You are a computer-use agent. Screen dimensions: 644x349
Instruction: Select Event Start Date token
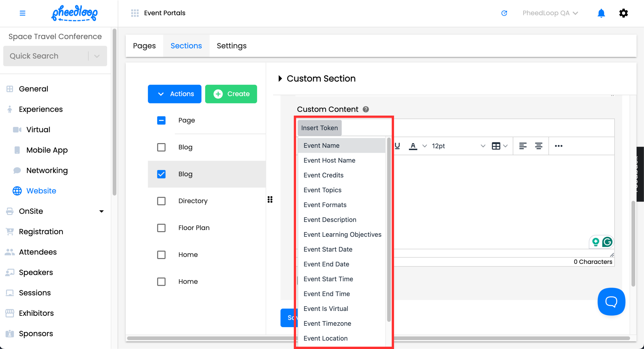click(328, 249)
